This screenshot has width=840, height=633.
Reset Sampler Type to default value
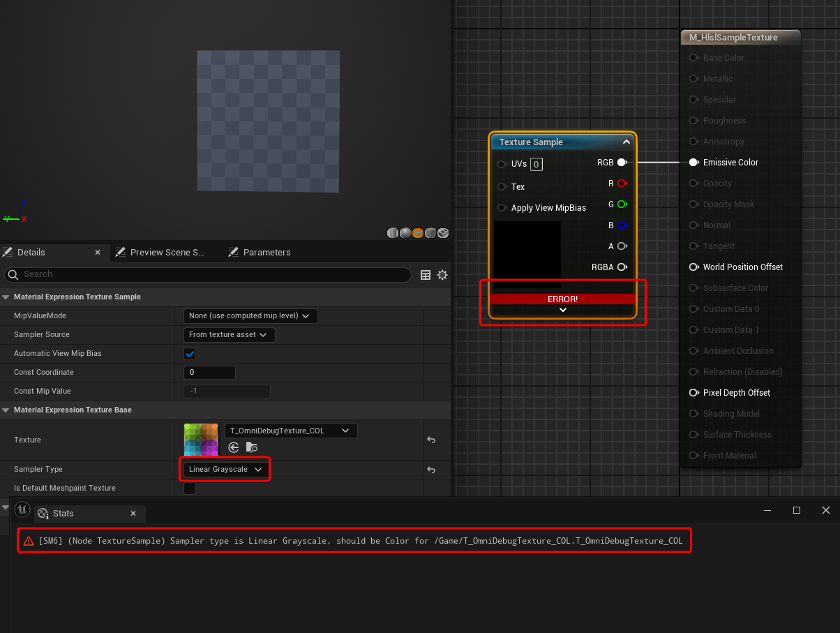coord(431,470)
